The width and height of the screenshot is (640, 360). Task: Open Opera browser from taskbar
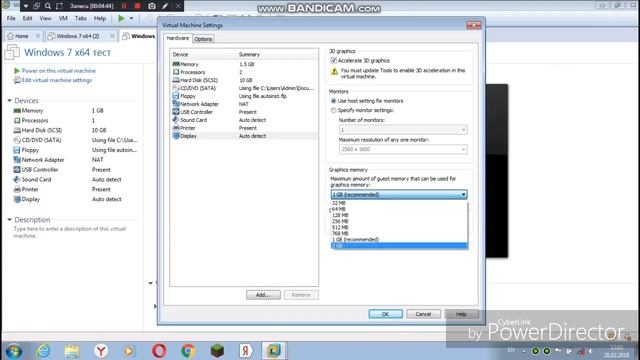[x=159, y=351]
